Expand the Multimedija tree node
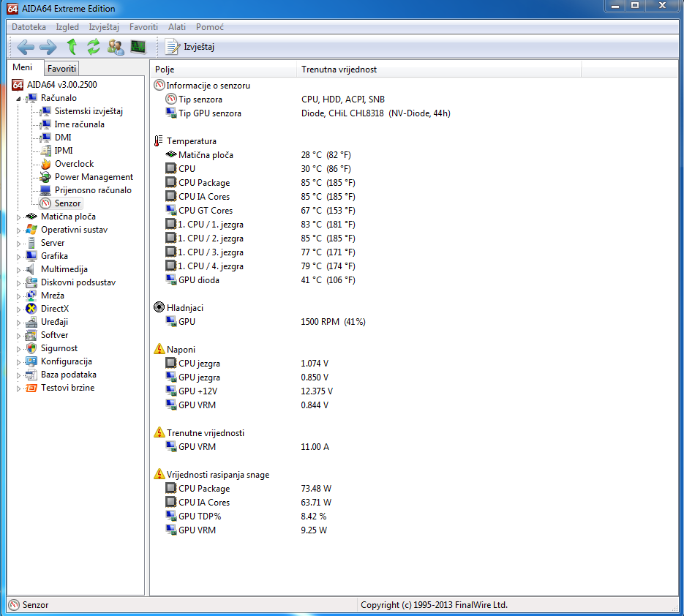Screen dimensions: 684x616 click(x=18, y=270)
